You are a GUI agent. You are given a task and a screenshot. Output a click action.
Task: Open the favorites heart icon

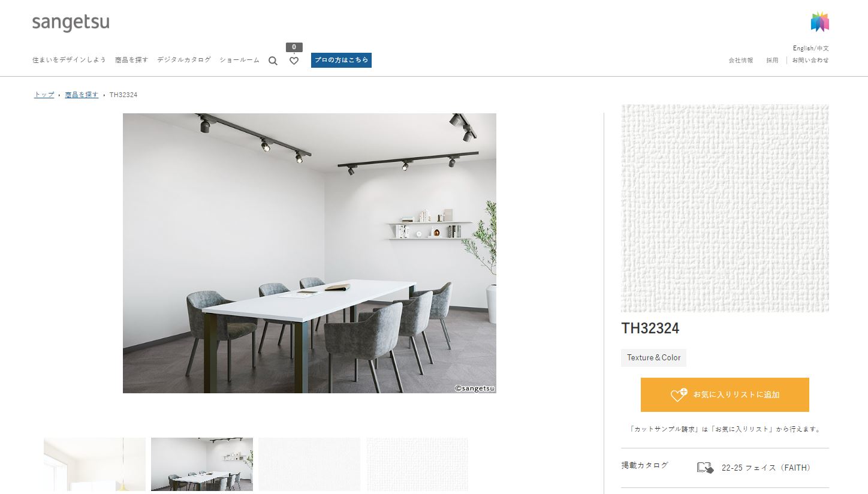pyautogui.click(x=294, y=61)
